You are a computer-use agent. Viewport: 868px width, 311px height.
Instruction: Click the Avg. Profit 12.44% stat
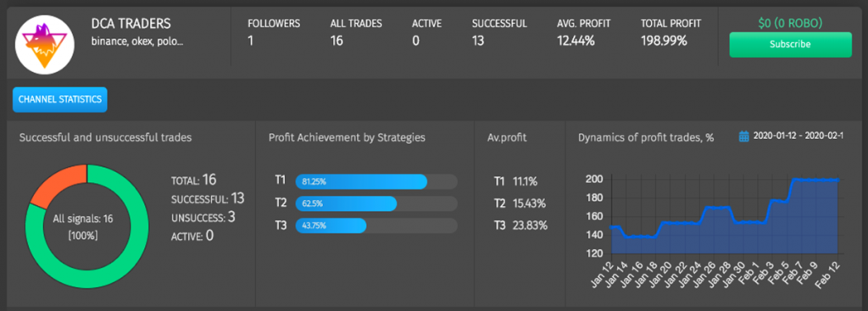pos(583,32)
